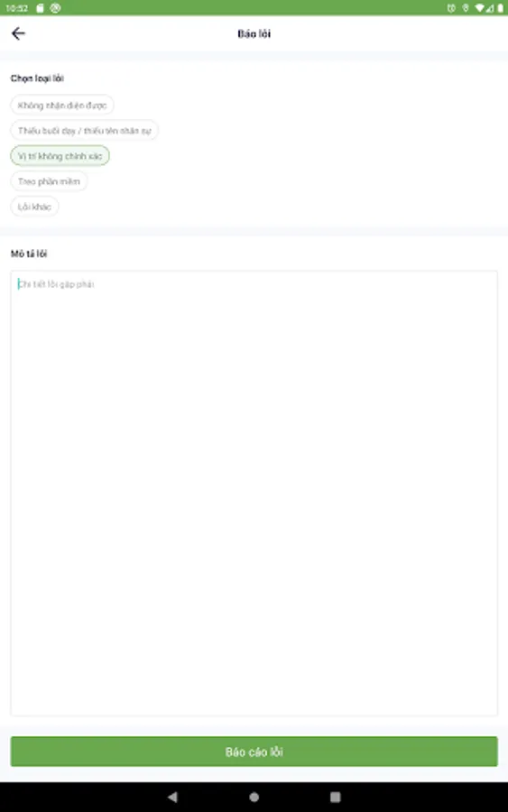Viewport: 508px width, 812px height.
Task: Select the 'Lỗi khác' option
Action: pos(34,207)
